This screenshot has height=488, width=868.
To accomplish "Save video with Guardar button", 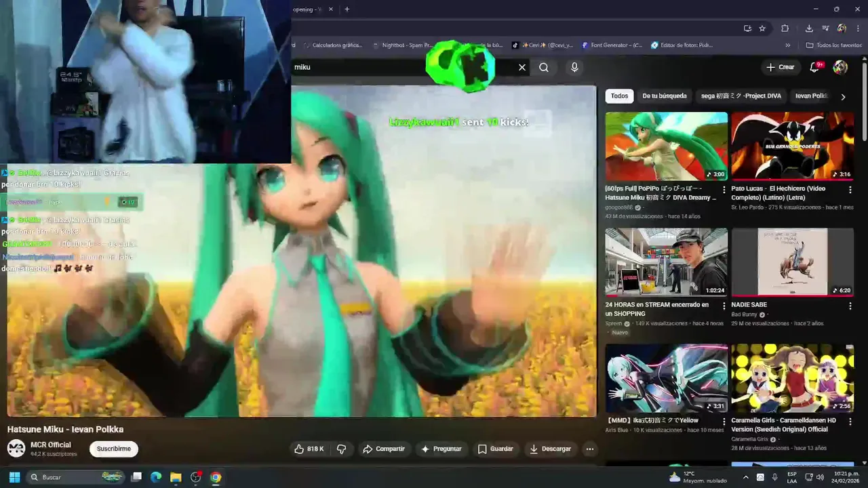I will click(496, 449).
